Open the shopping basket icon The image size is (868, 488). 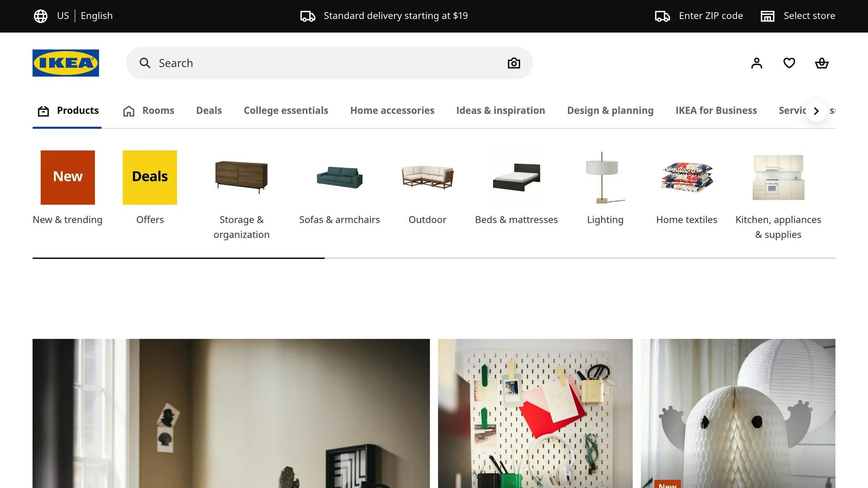point(822,63)
